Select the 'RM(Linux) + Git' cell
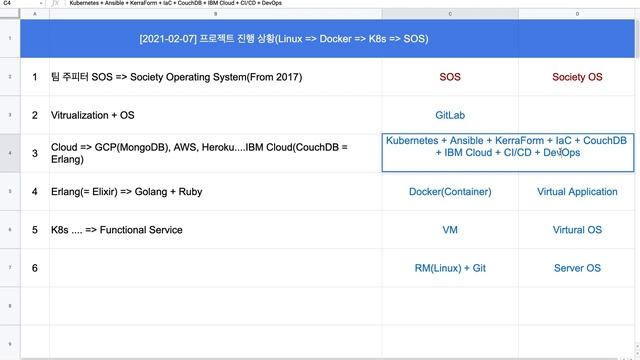Image resolution: width=640 pixels, height=360 pixels. click(x=450, y=268)
